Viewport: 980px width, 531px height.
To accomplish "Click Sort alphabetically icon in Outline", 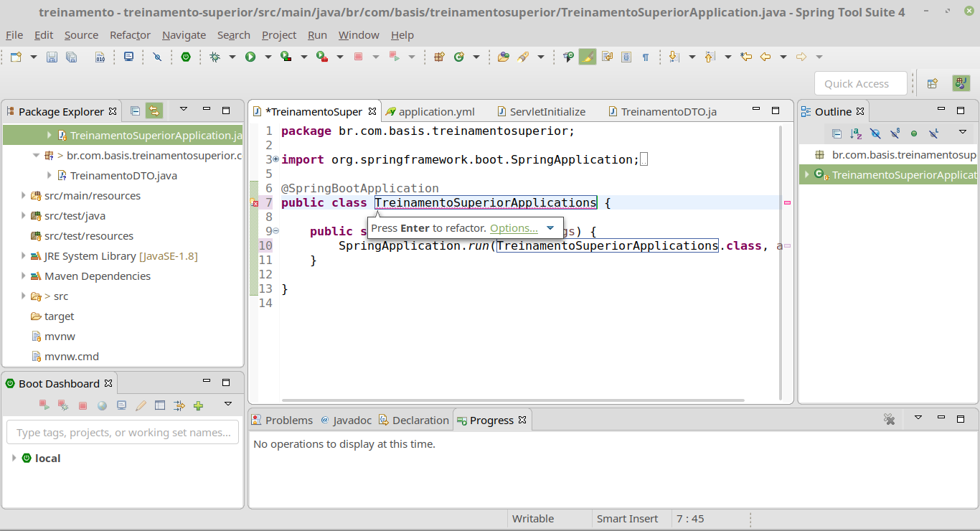I will (856, 133).
